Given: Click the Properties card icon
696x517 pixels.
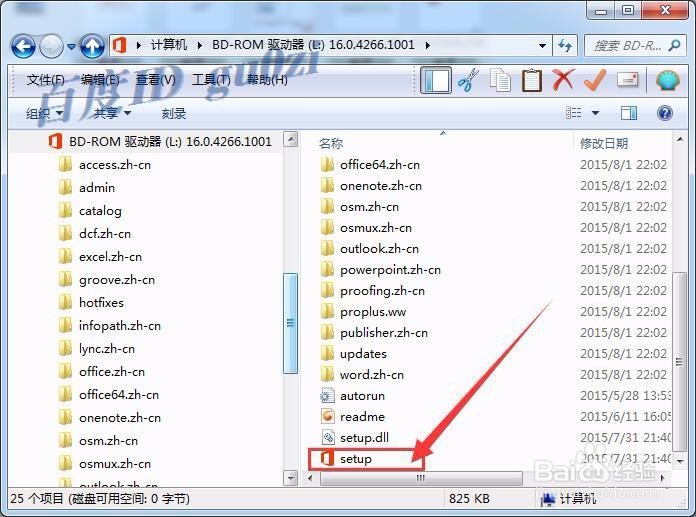Looking at the screenshot, I should coord(628,80).
